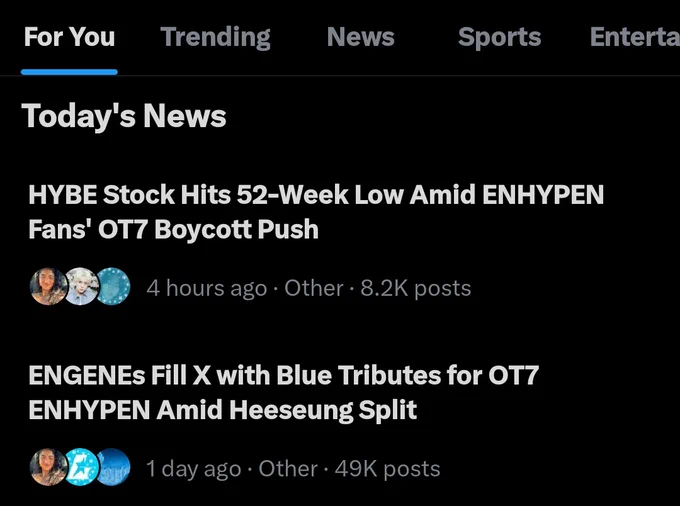Tap the 'Other' category label under HYBE story
680x506 pixels.
pos(314,288)
